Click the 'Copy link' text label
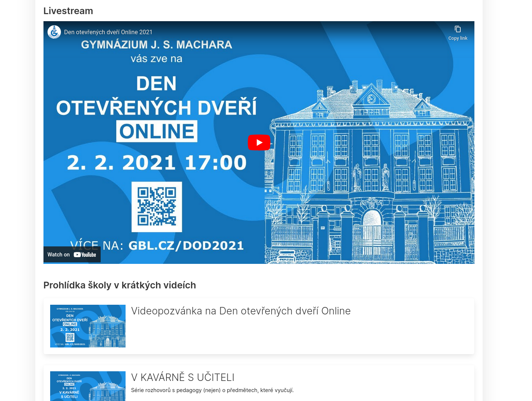This screenshot has height=401, width=532. click(x=458, y=38)
